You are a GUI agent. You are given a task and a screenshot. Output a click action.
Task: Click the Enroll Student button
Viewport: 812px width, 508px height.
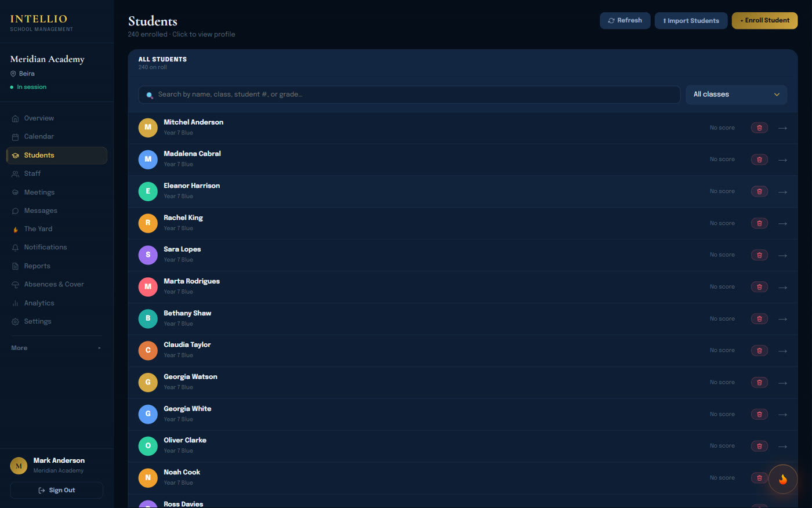coord(764,20)
